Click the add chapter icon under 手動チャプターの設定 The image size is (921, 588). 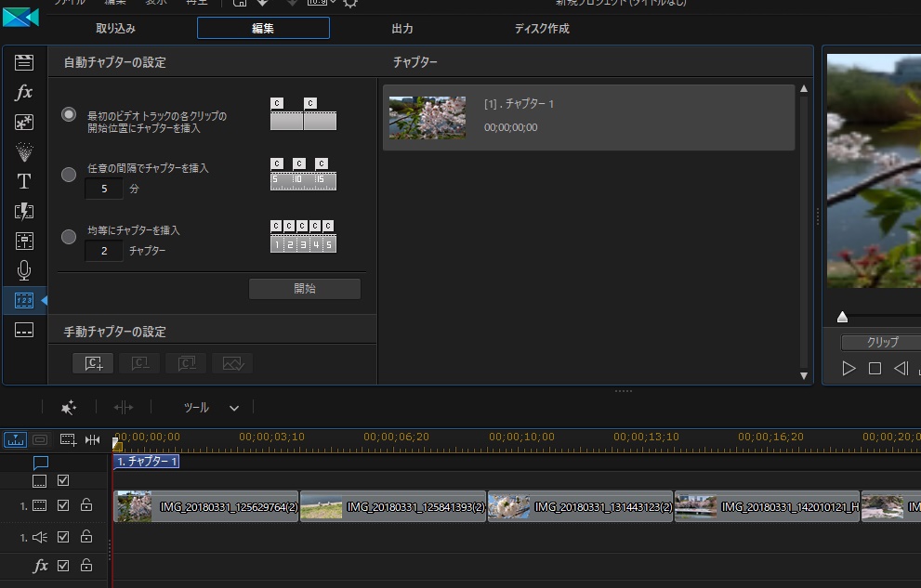(93, 363)
